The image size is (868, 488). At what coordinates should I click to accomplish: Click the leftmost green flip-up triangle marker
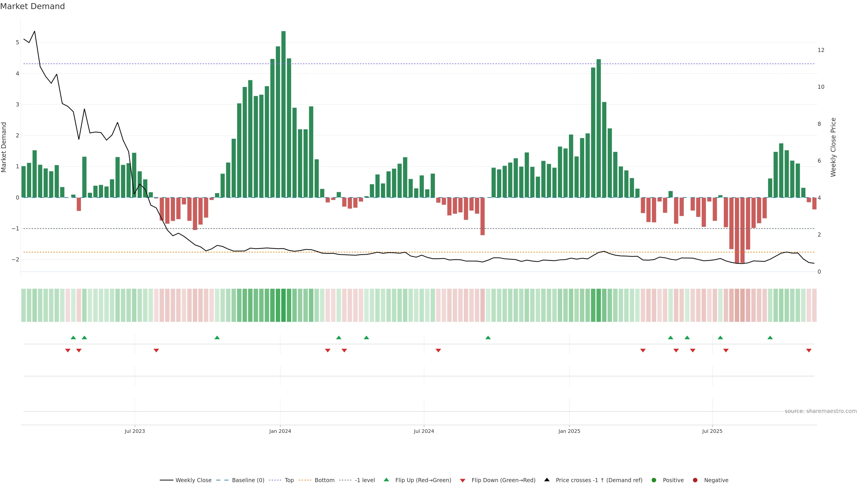click(x=73, y=338)
